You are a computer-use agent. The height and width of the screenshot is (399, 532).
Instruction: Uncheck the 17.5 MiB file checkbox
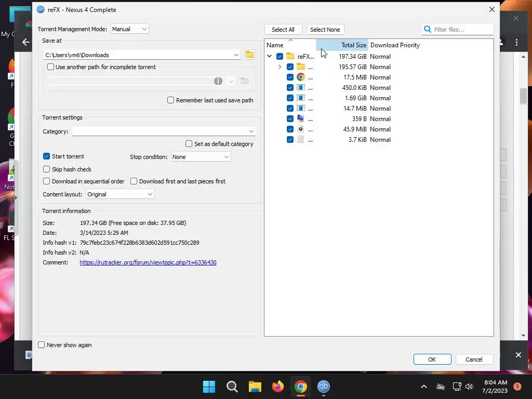(x=290, y=77)
